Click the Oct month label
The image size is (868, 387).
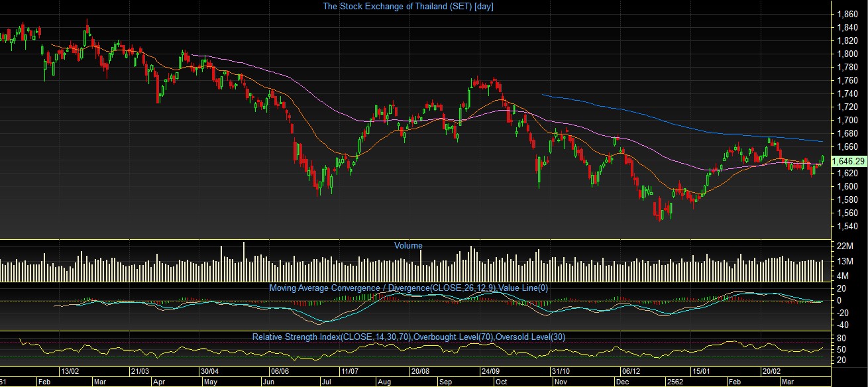502,382
